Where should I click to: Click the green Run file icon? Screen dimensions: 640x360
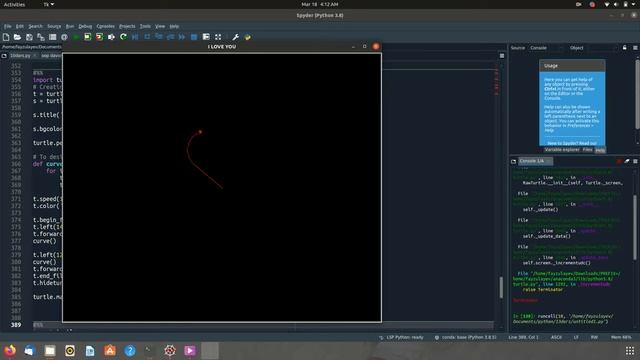(76, 37)
